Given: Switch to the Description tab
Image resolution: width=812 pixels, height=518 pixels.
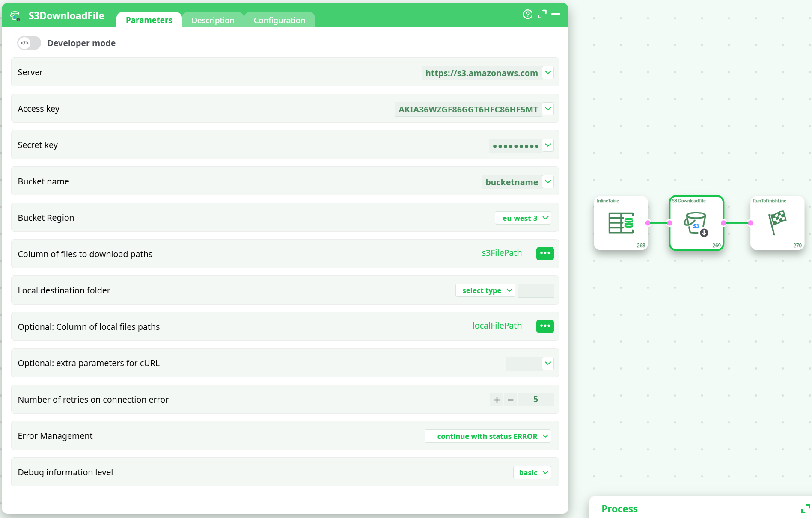Looking at the screenshot, I should click(x=213, y=20).
